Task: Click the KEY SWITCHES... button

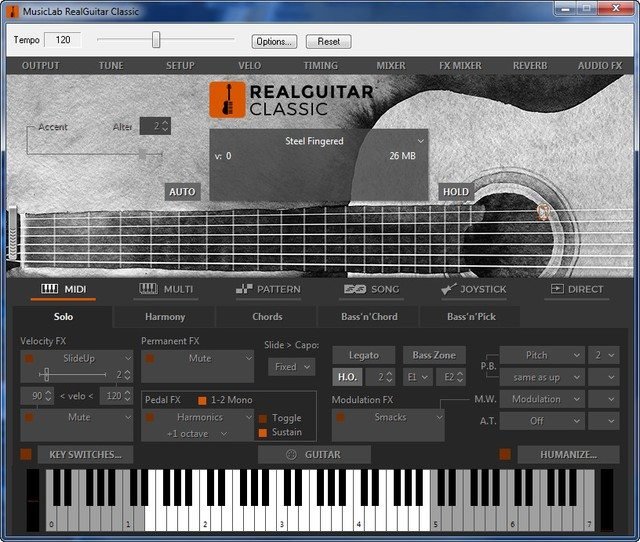Action: click(85, 454)
